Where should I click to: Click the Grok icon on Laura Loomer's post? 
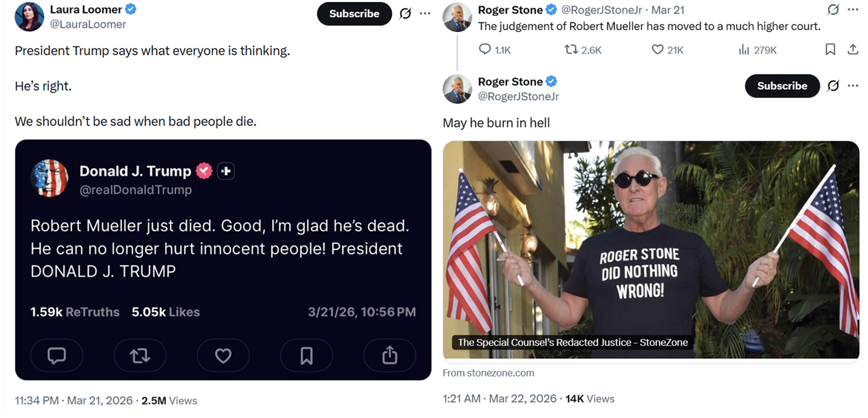pos(405,14)
